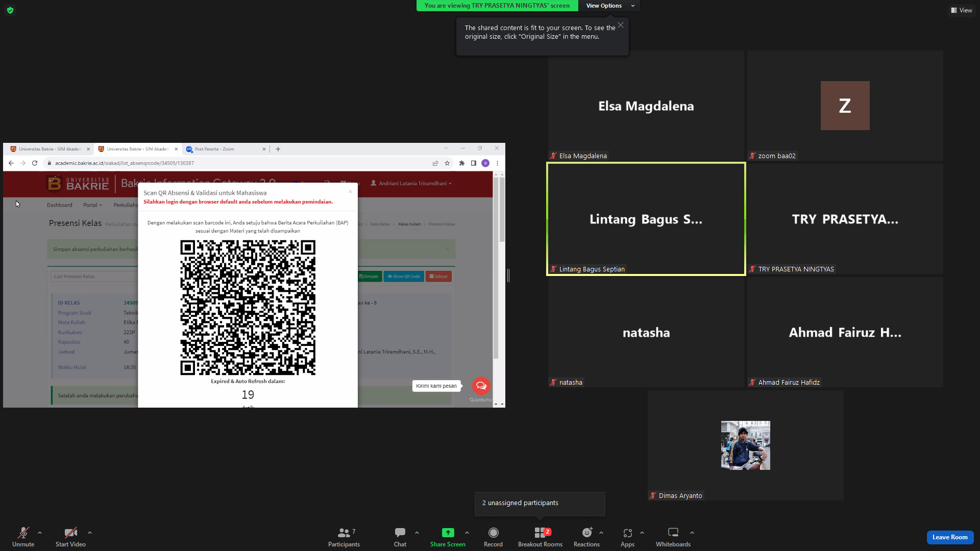Click the QR code image

(248, 308)
